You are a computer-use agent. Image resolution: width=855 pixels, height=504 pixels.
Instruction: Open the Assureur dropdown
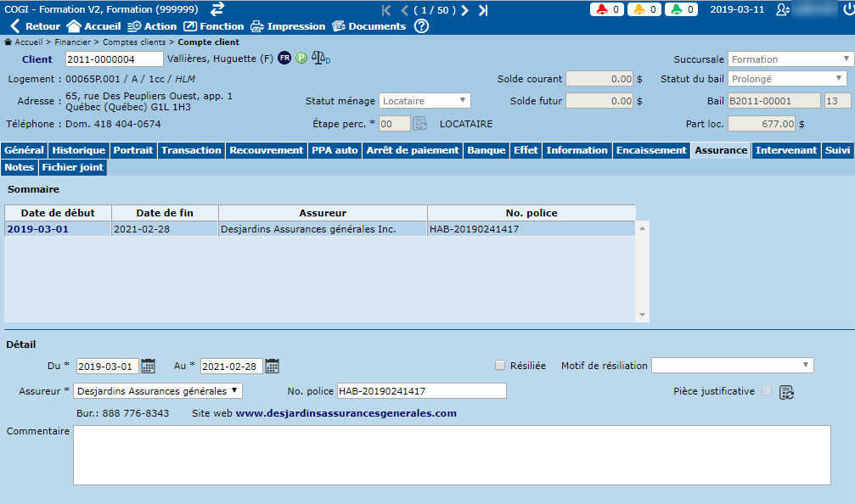[157, 391]
